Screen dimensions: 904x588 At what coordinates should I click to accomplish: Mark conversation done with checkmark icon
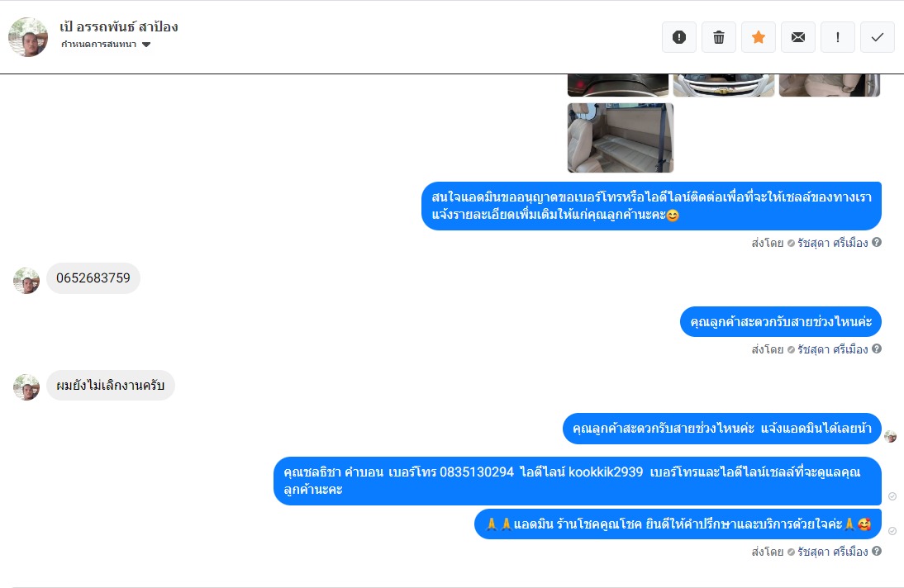[x=878, y=37]
